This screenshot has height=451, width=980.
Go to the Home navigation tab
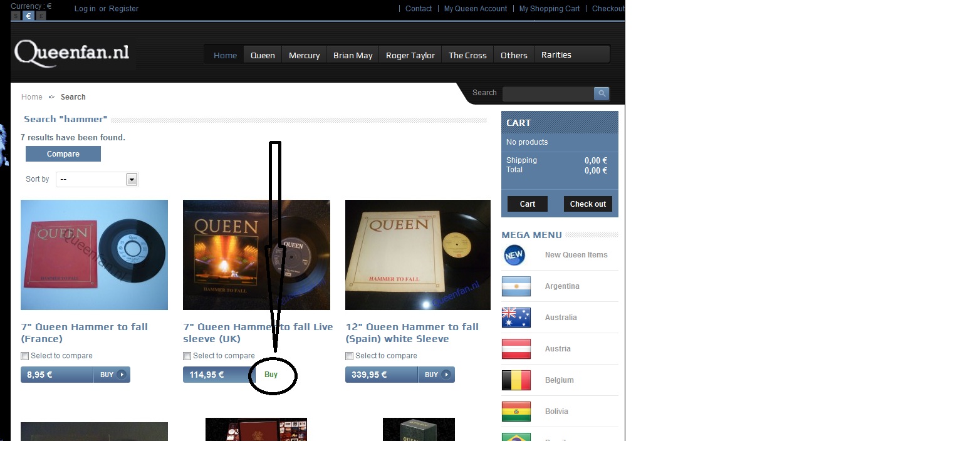tap(226, 55)
